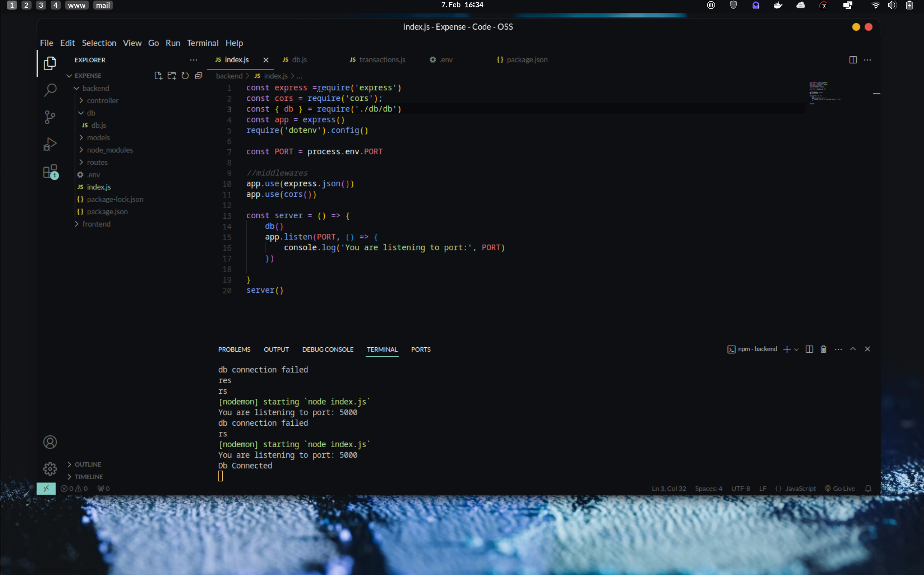
Task: Show errors and warnings count
Action: pyautogui.click(x=74, y=488)
